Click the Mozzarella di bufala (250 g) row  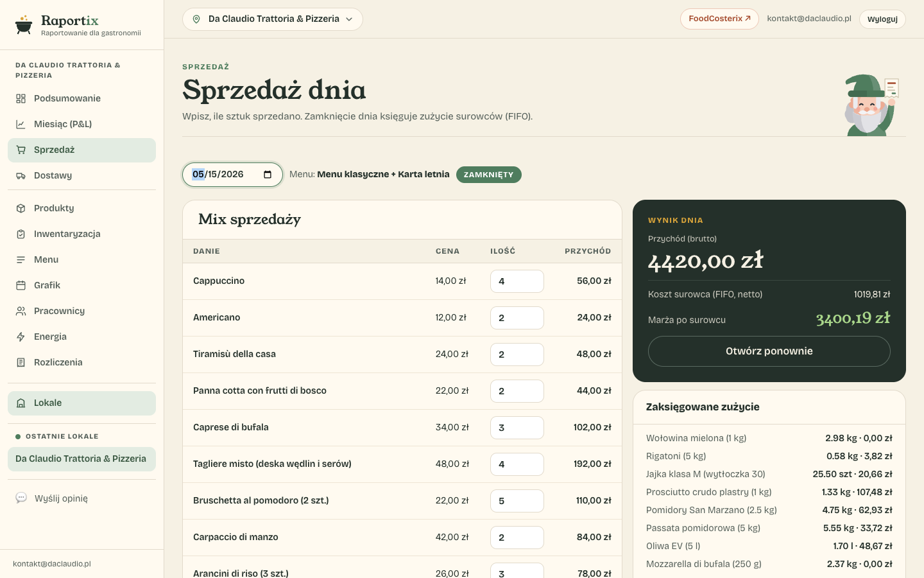[769, 564]
